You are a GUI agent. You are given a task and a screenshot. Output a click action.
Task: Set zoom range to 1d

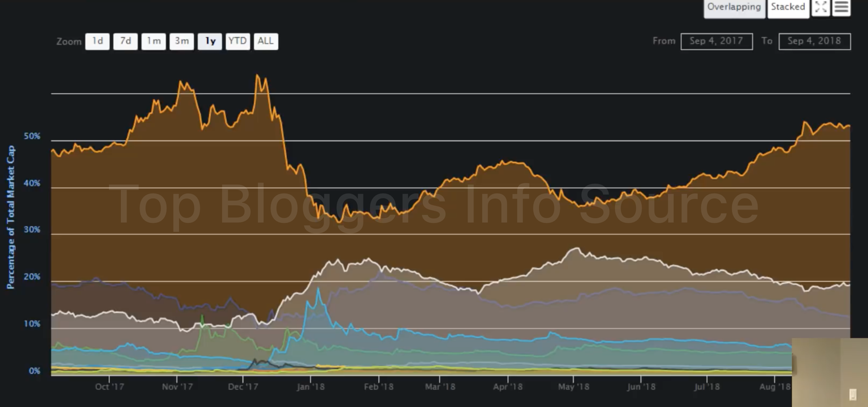tap(97, 41)
